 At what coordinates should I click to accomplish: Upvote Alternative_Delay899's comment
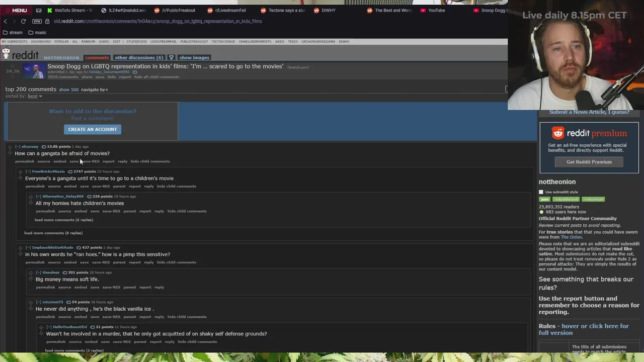(x=31, y=197)
